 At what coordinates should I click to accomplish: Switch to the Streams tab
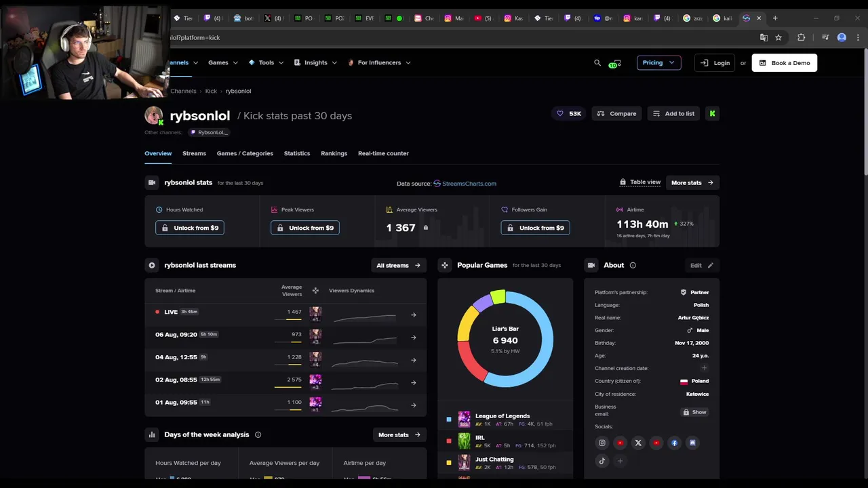pyautogui.click(x=194, y=153)
